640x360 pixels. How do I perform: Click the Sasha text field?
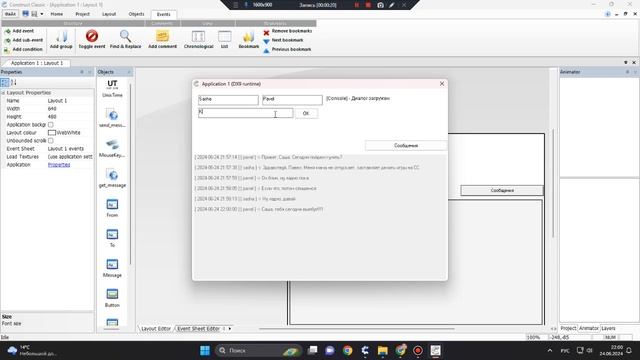click(x=228, y=100)
